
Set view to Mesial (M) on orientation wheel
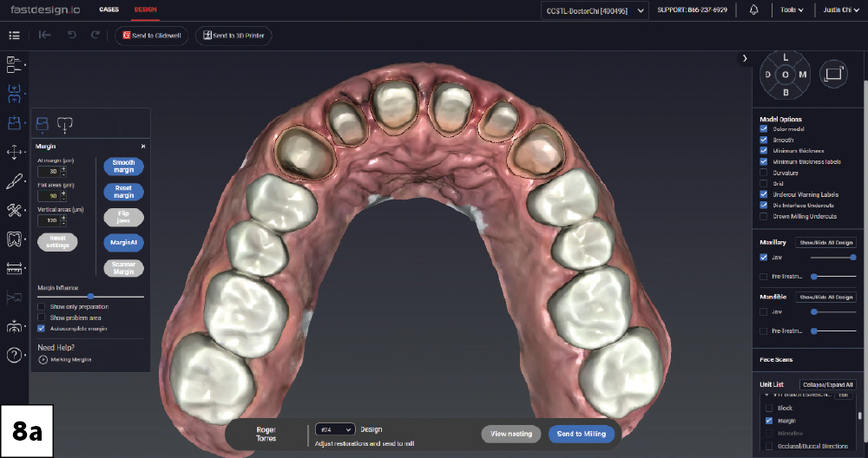[803, 75]
